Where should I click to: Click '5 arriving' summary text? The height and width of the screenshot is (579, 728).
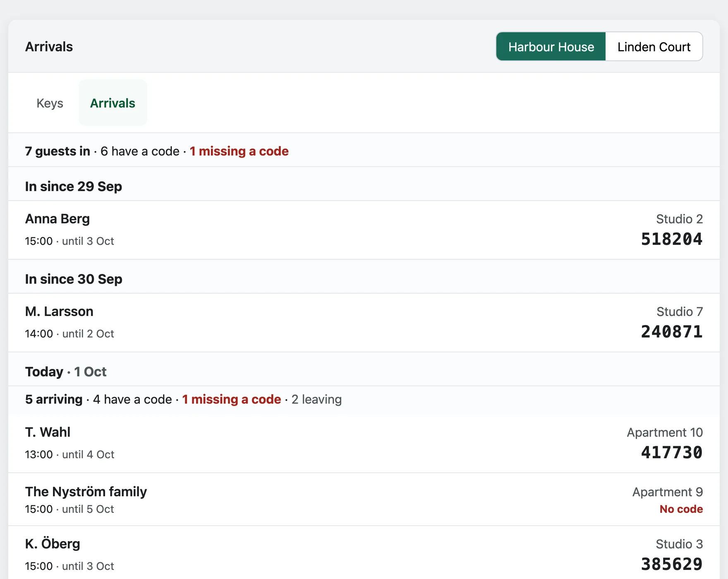pos(54,400)
